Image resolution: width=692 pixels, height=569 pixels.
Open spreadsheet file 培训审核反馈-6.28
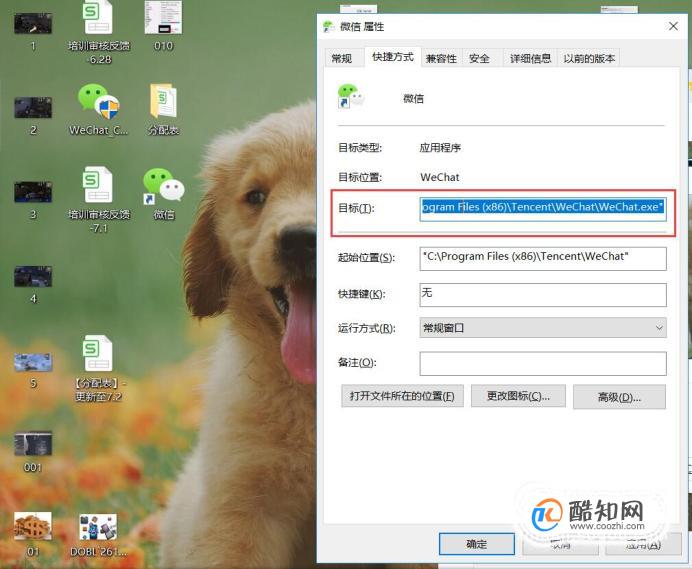coord(98,18)
